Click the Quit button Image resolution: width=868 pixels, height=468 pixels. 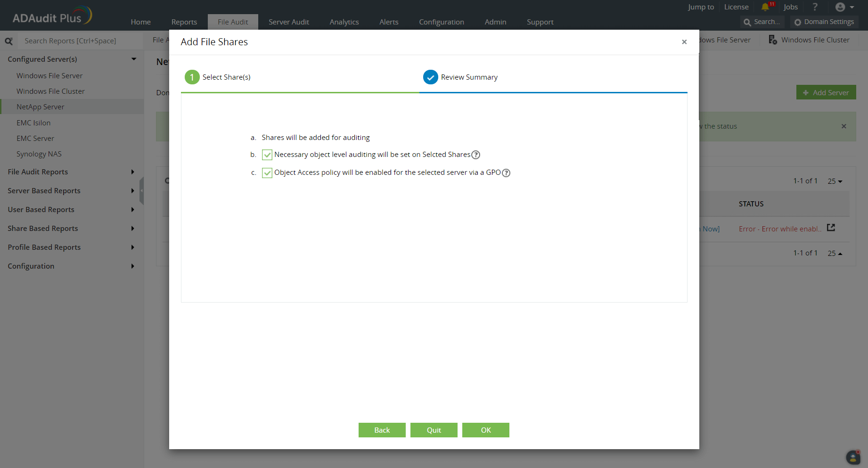point(434,430)
